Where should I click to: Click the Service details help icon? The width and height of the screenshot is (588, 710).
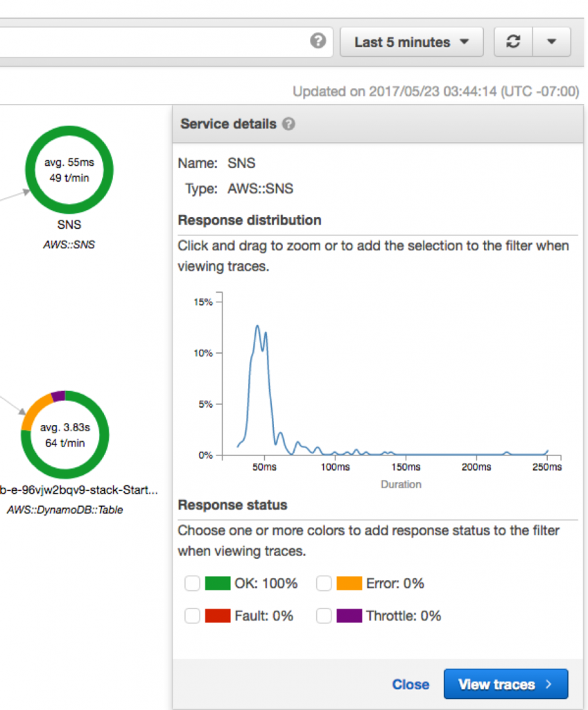(x=288, y=123)
